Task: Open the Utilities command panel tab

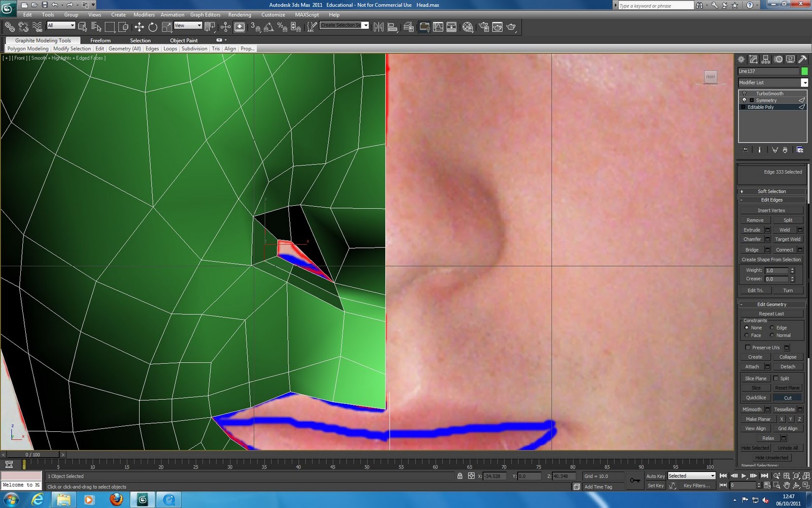Action: point(802,59)
